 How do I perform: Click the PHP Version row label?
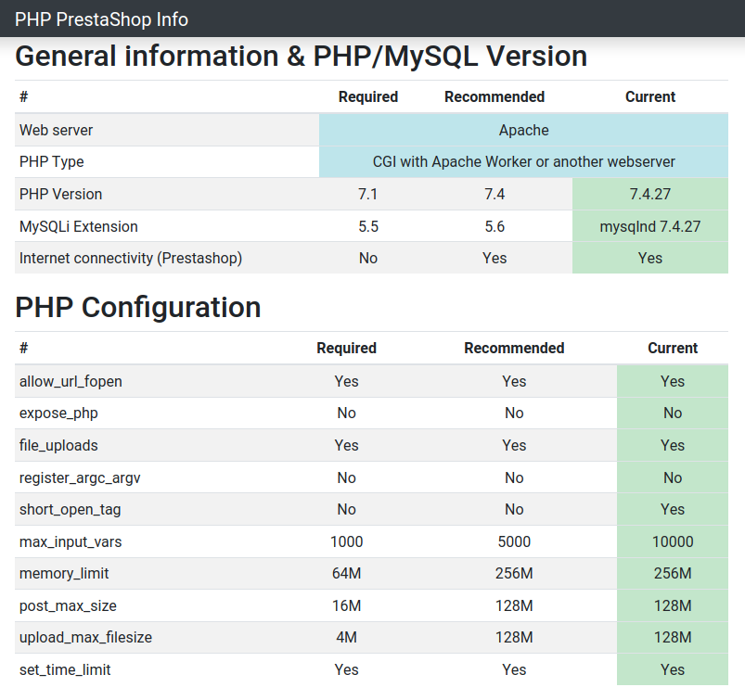coord(61,194)
